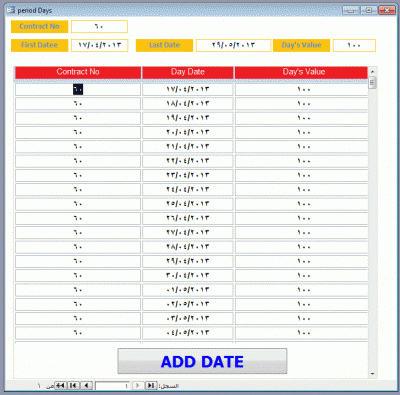The width and height of the screenshot is (400, 395).
Task: Close the period Days window
Action: pyautogui.click(x=387, y=10)
